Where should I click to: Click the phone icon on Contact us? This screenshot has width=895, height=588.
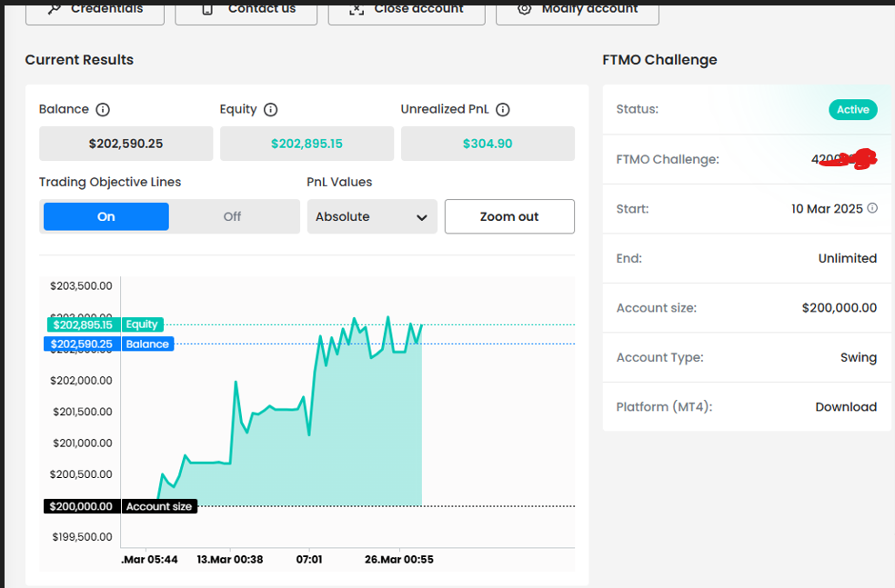click(207, 8)
